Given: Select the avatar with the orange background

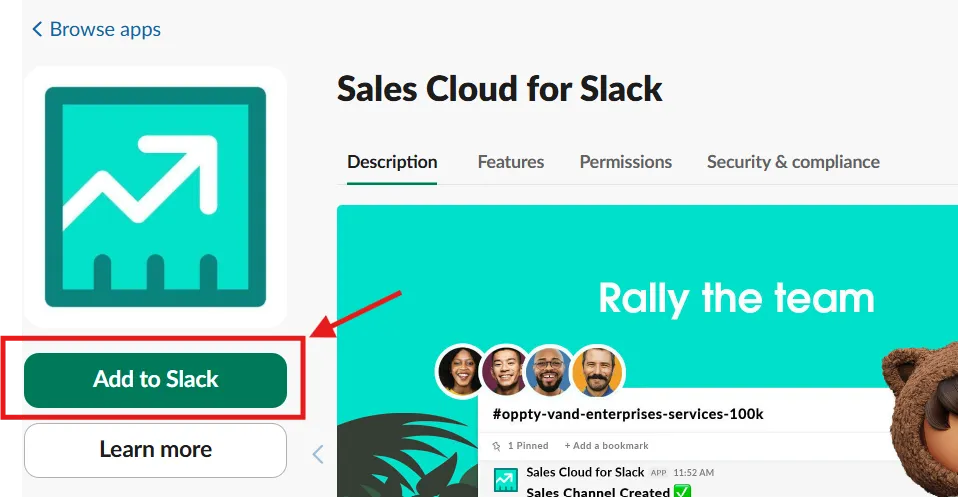Looking at the screenshot, I should [599, 371].
